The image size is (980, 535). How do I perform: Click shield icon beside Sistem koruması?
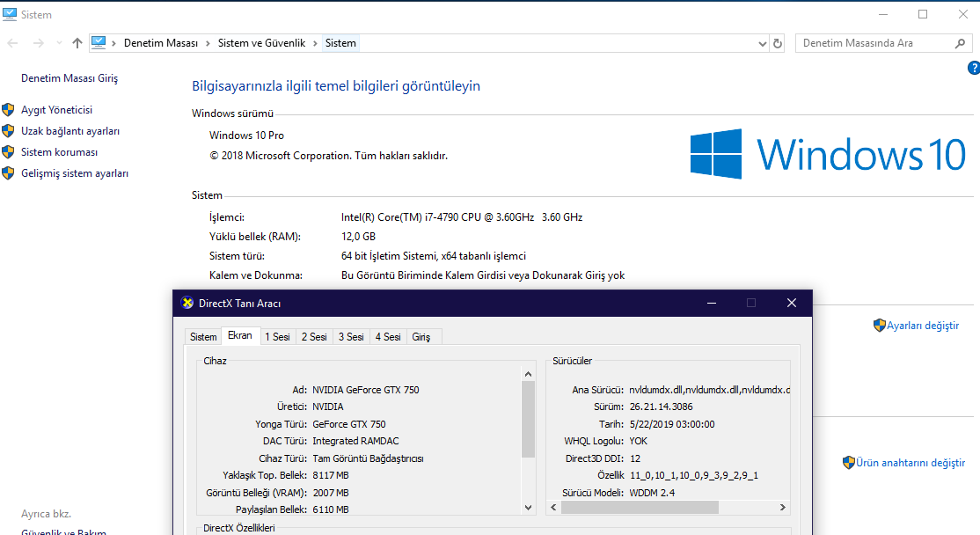tap(8, 152)
